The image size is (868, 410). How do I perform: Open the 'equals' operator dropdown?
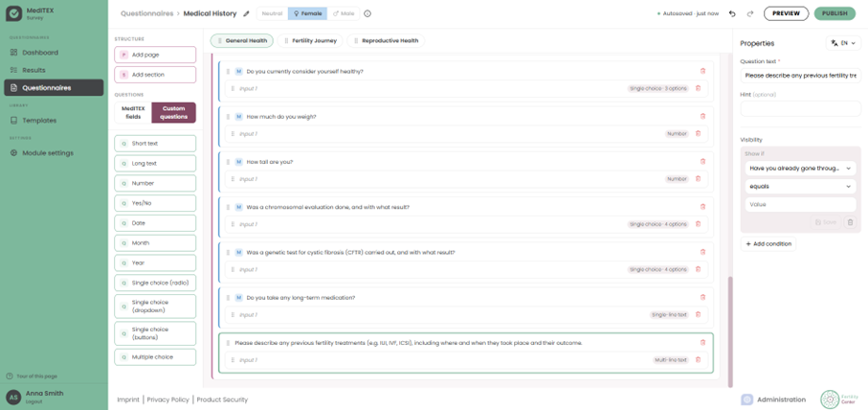800,187
